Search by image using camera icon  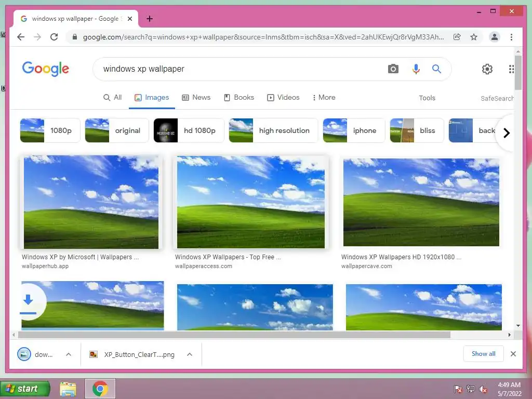[x=393, y=69]
